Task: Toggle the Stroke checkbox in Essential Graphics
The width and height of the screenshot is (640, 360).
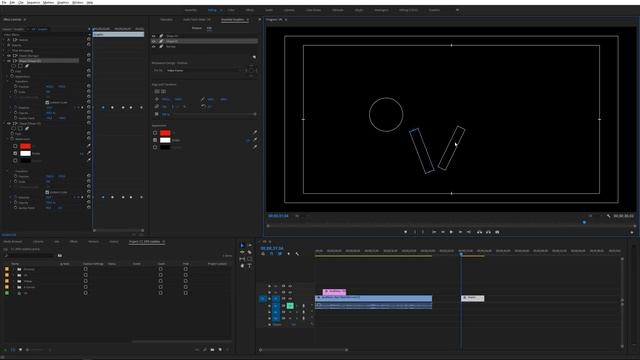Action: (x=155, y=140)
